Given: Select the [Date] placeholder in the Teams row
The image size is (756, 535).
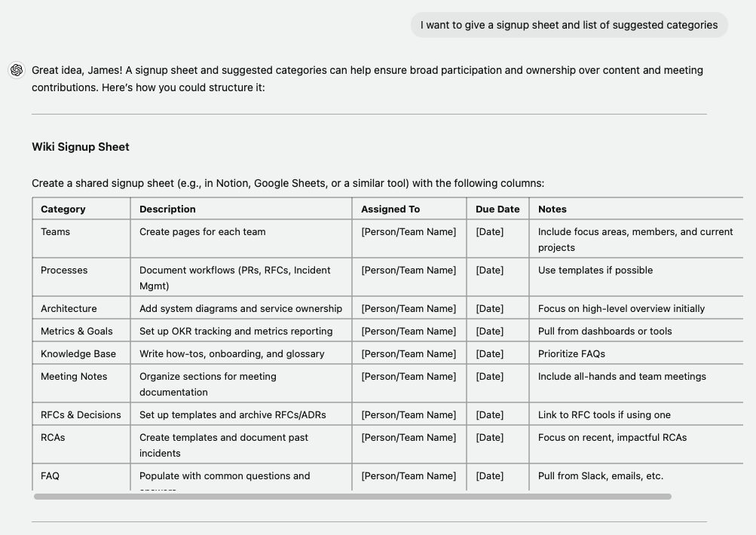Looking at the screenshot, I should point(489,232).
